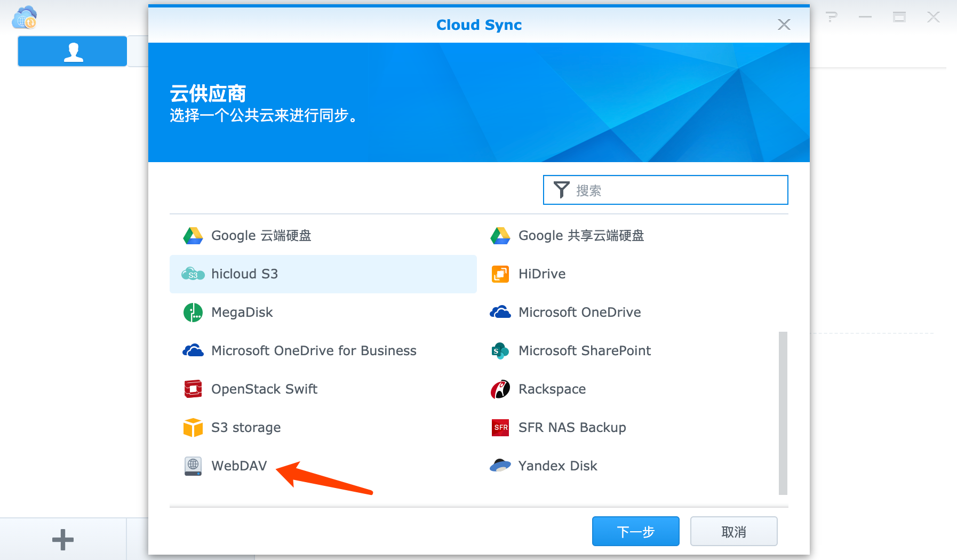Select the WebDAV provider icon
This screenshot has width=957, height=560.
point(193,466)
